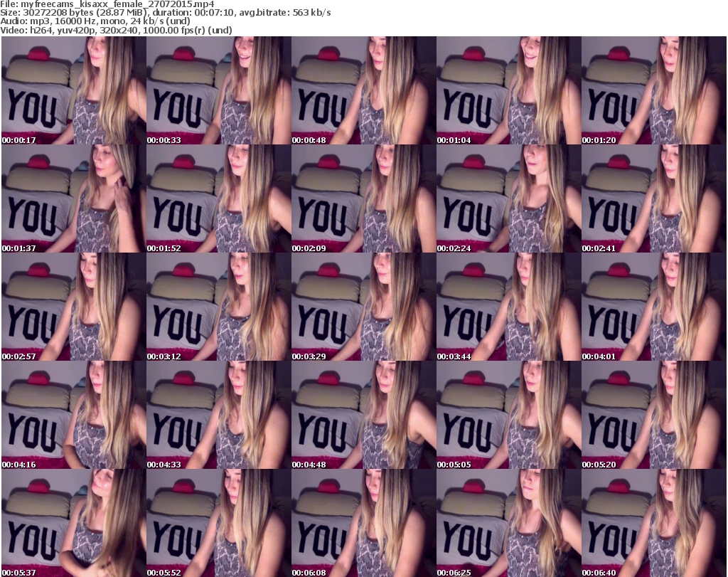Screen dimensions: 728x577
Task: Open the thumbnail frame at 00:01:52
Action: [219, 198]
